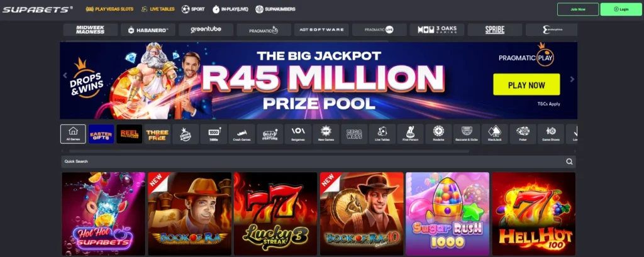Select the Crash Games category icon

241,134
